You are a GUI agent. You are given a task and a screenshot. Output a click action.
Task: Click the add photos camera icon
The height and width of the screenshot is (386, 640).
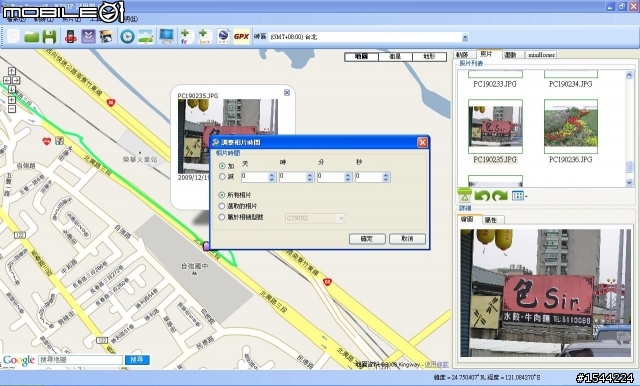pyautogui.click(x=106, y=37)
